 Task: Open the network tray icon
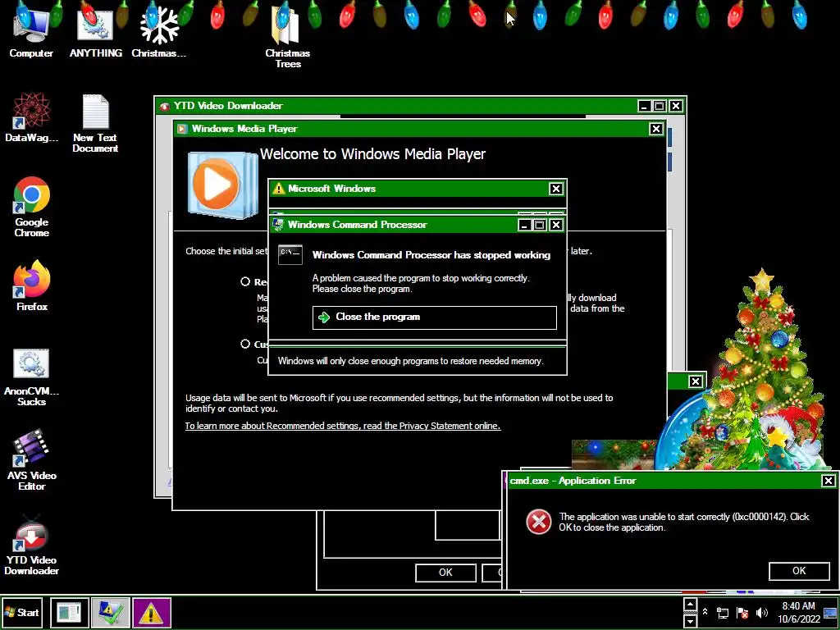(723, 612)
